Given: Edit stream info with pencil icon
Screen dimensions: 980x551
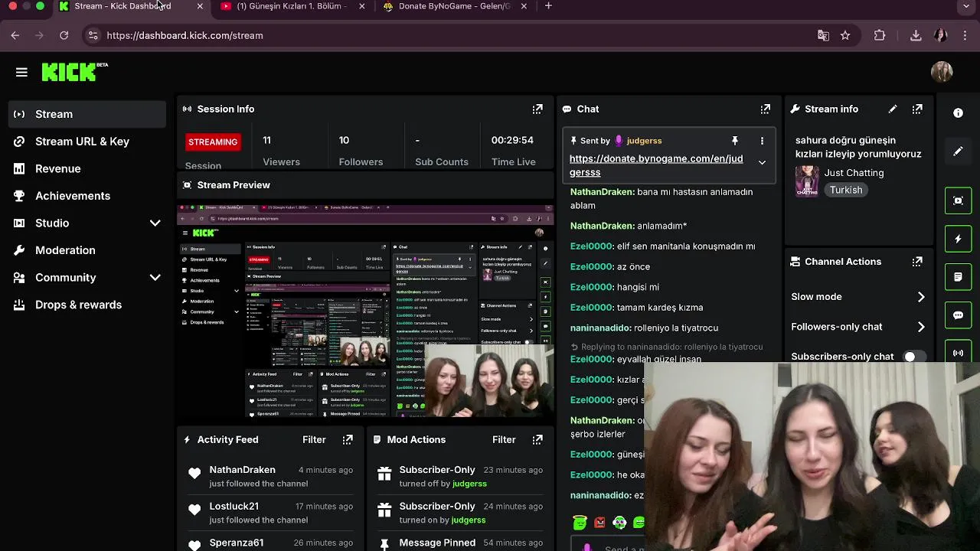Looking at the screenshot, I should [893, 109].
